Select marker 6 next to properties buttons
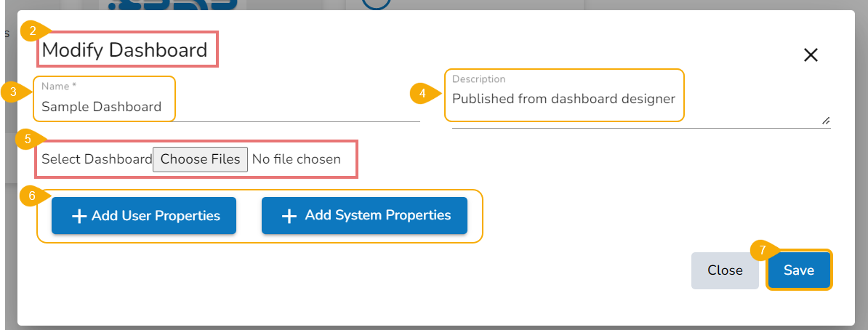 pyautogui.click(x=30, y=196)
